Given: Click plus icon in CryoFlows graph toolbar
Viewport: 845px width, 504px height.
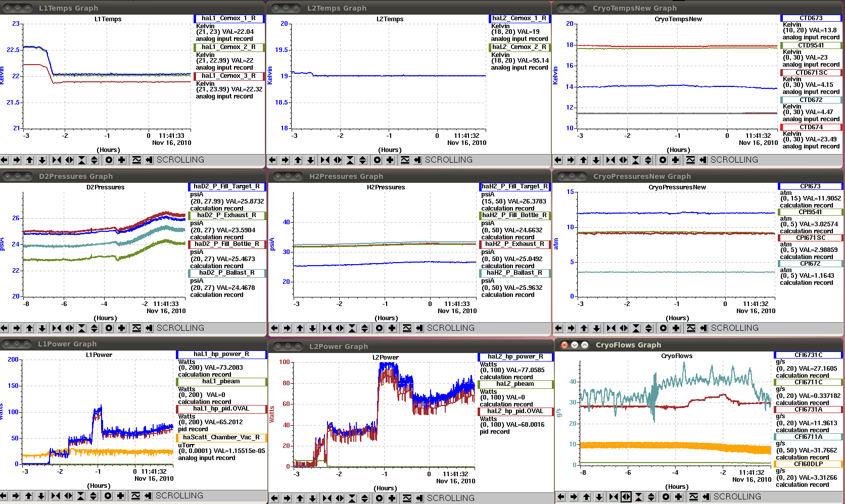Looking at the screenshot, I should [x=679, y=497].
